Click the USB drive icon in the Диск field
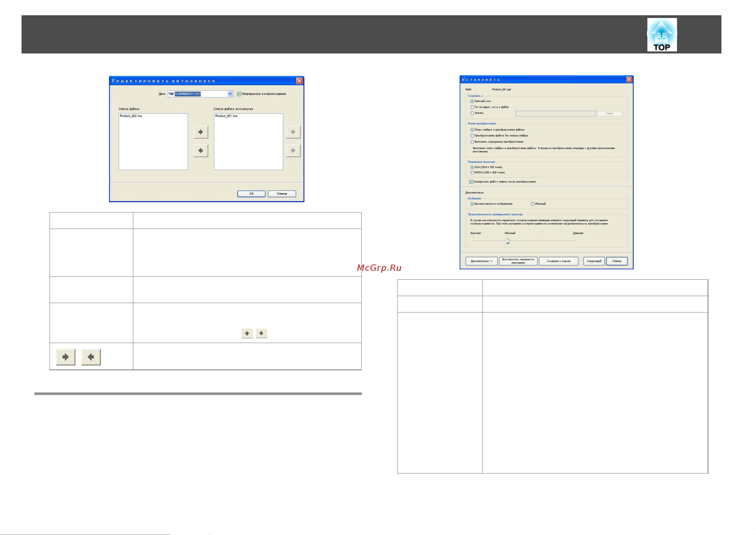The width and height of the screenshot is (756, 535). click(171, 94)
